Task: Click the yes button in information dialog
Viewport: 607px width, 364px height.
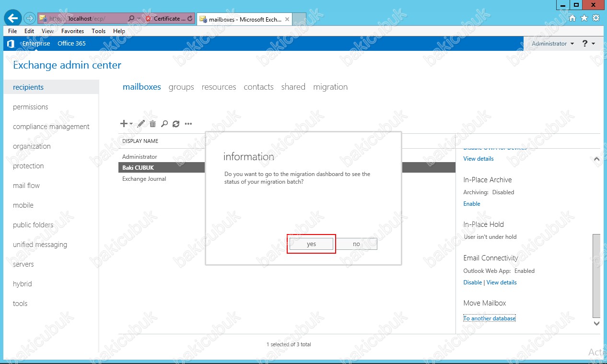Action: coord(311,244)
